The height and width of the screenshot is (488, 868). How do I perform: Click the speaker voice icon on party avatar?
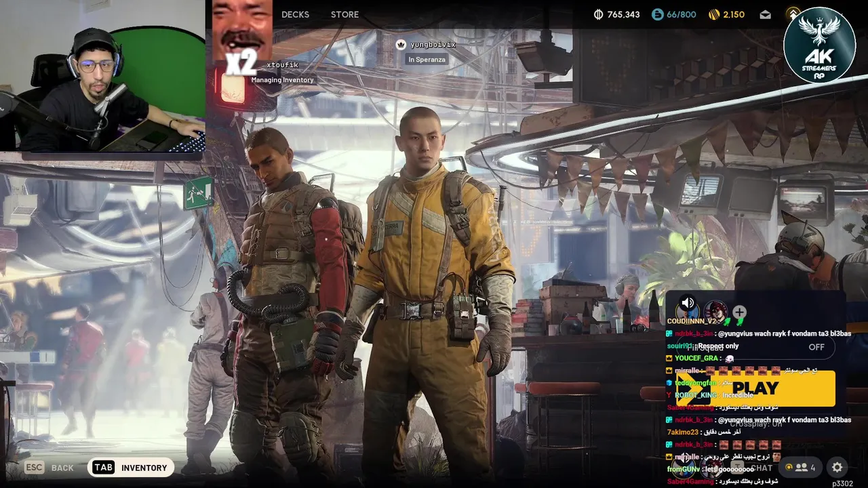coord(688,303)
